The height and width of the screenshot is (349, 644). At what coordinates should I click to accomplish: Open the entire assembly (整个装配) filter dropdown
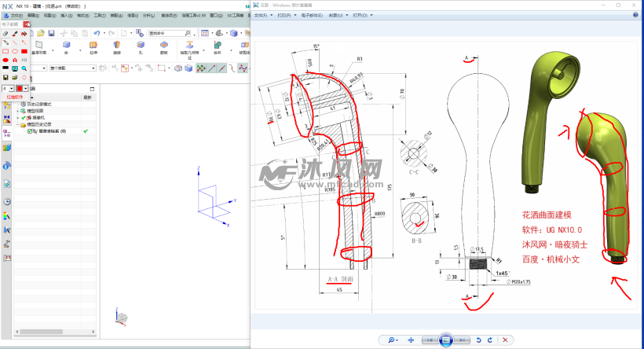(x=72, y=68)
